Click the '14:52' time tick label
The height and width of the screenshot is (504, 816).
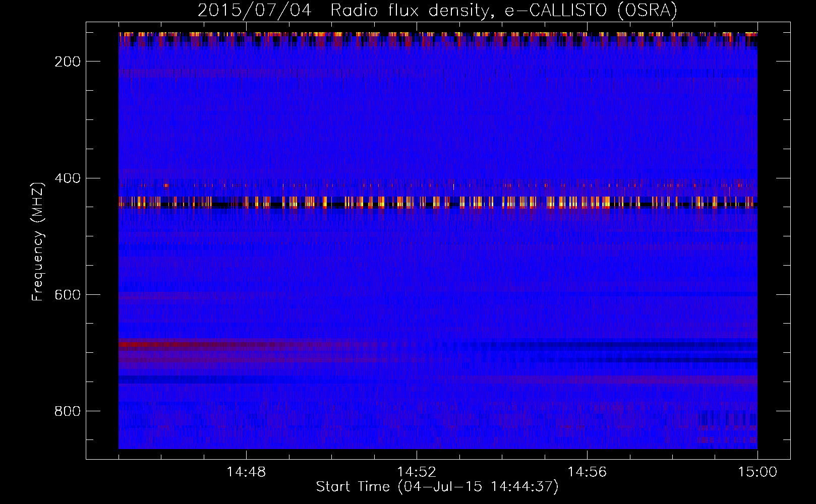point(417,472)
